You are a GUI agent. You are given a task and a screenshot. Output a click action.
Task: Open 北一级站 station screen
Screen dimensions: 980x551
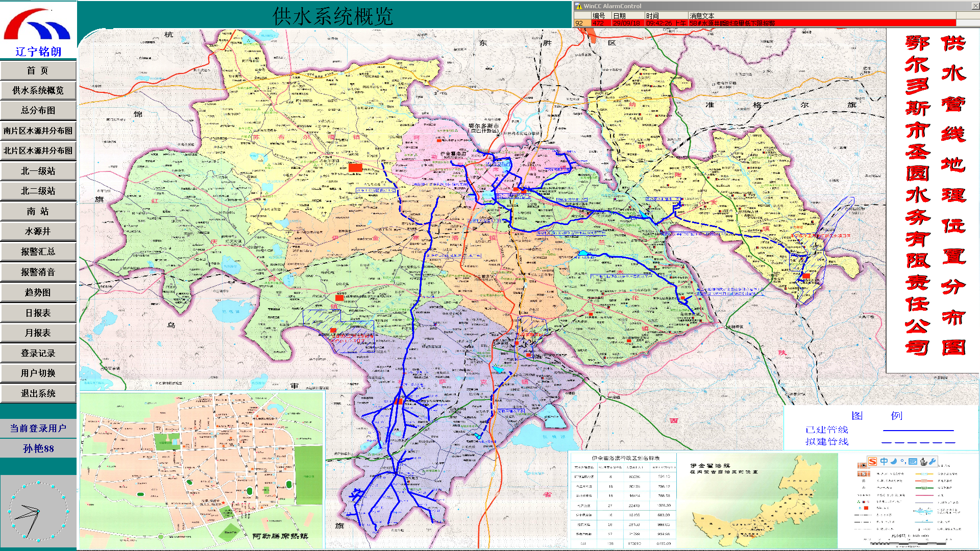pos(38,171)
